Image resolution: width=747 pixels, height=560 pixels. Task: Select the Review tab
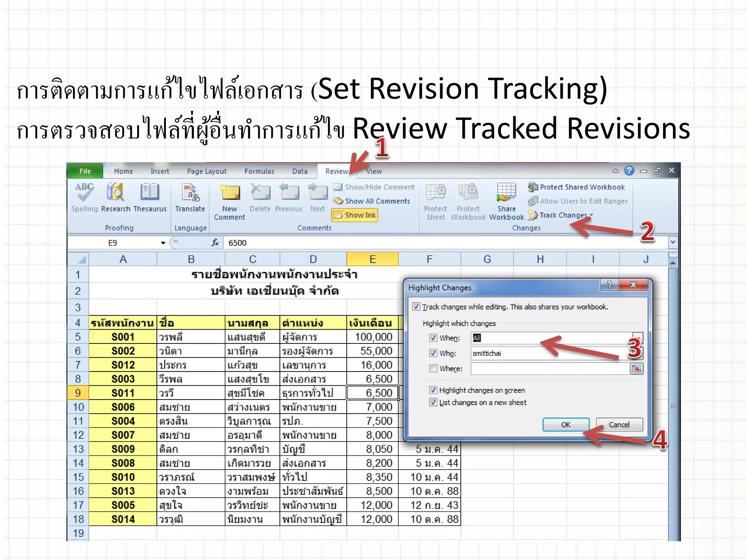(337, 171)
